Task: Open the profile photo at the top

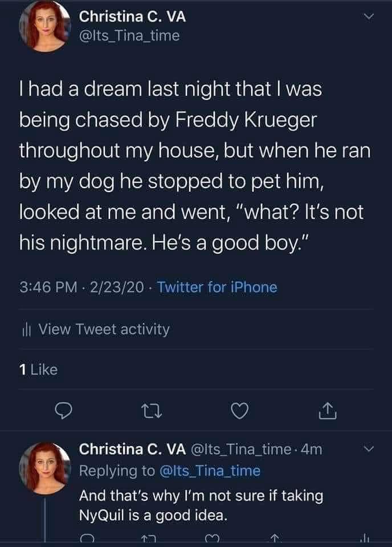Action: click(x=44, y=26)
